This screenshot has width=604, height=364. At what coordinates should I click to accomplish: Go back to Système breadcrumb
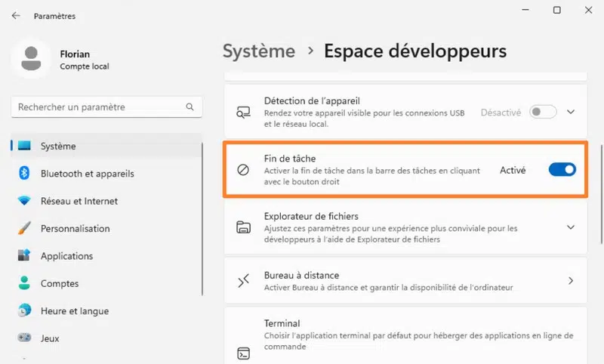coord(259,51)
